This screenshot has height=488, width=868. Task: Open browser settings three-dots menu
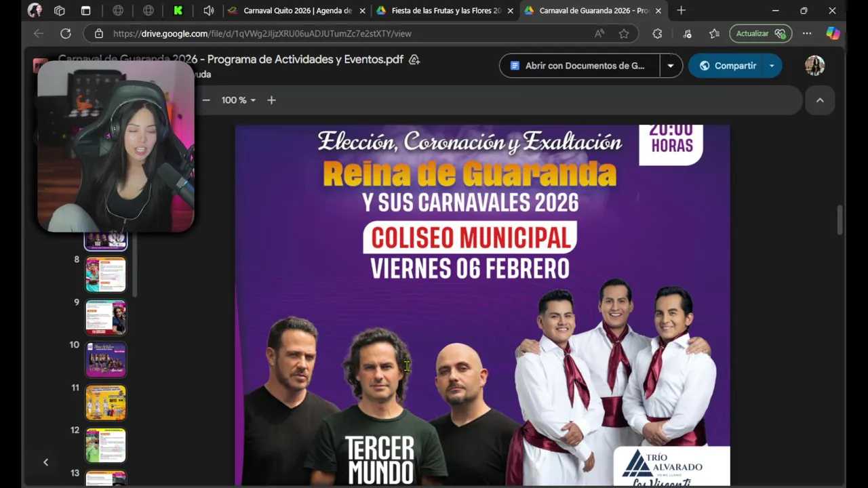coord(807,33)
